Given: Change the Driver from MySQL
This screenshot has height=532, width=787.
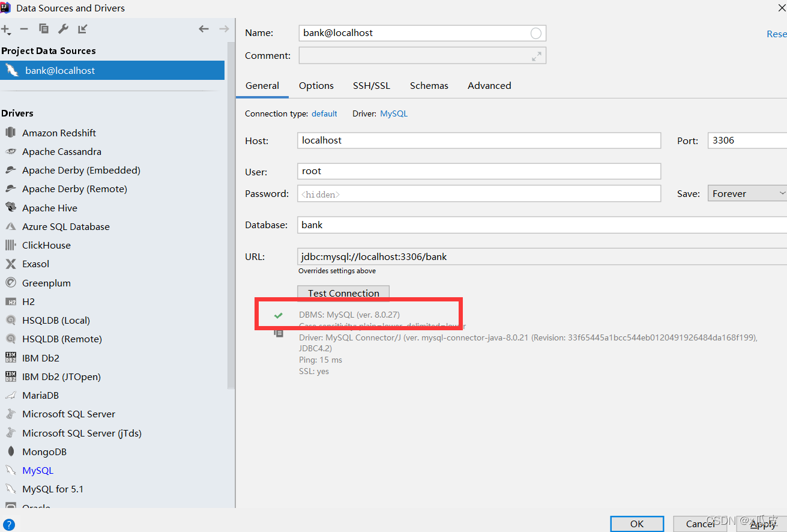Looking at the screenshot, I should click(x=394, y=113).
